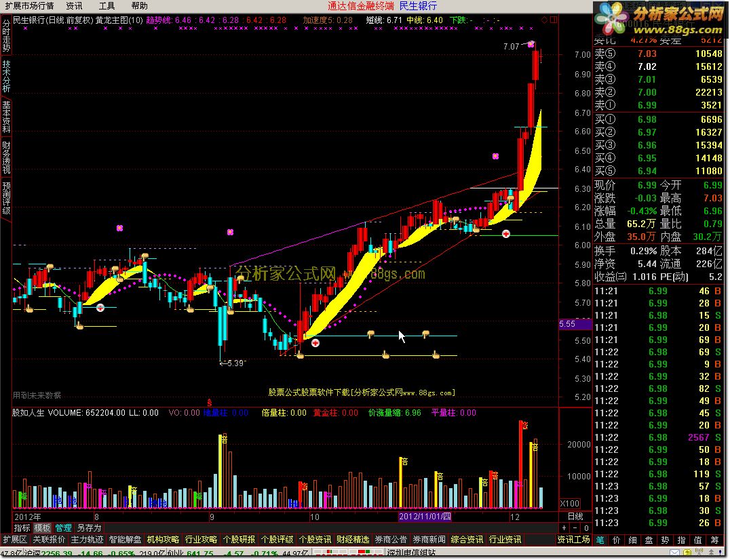
Task: Click the 卖⑤ 7.03 ask row
Action: click(x=658, y=54)
